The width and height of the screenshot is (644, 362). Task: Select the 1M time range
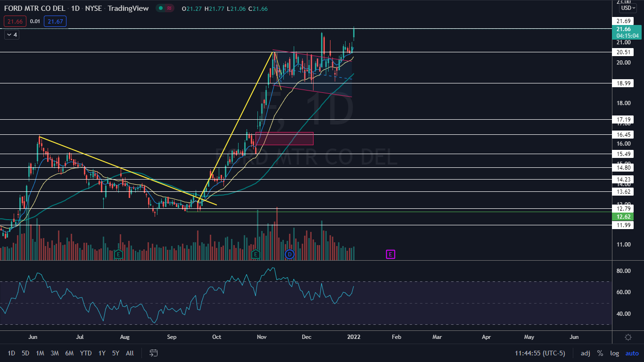coord(40,353)
